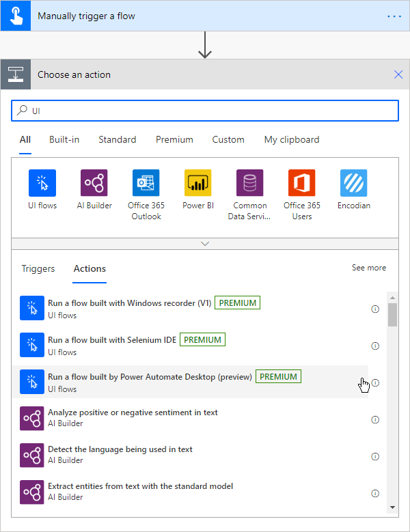This screenshot has width=410, height=532.
Task: Focus the connector search field
Action: coord(205,111)
